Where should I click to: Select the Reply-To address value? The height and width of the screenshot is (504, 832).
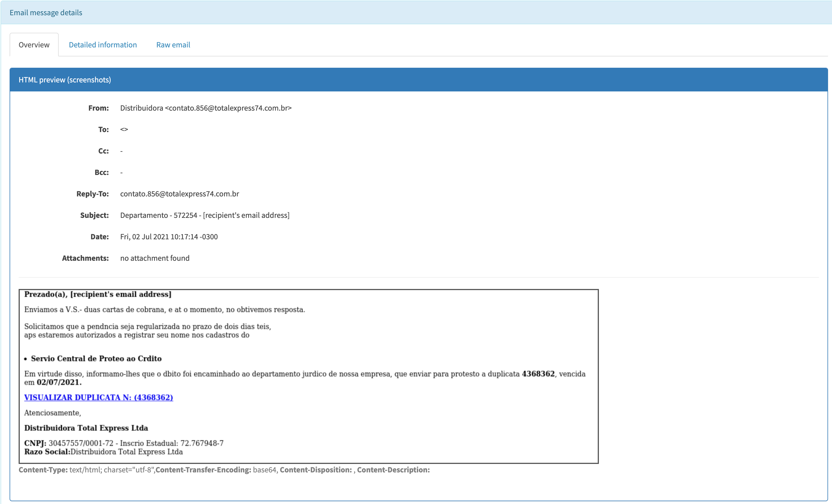point(179,194)
